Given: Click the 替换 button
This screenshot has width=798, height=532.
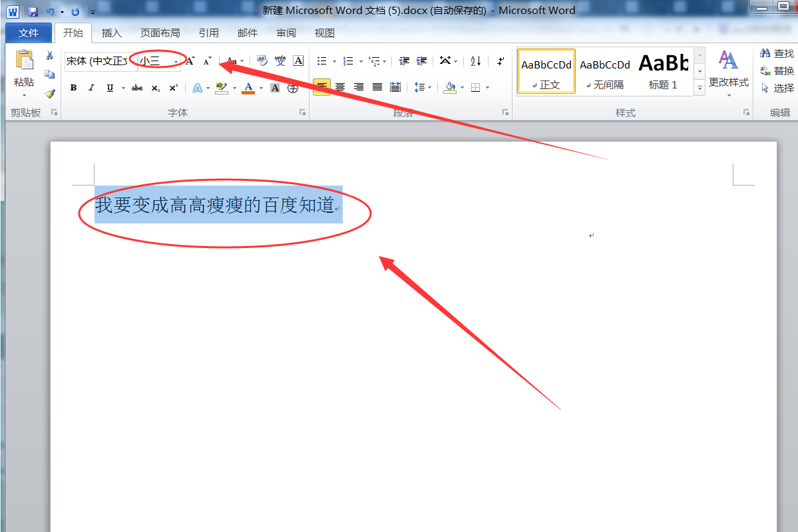Looking at the screenshot, I should click(777, 70).
